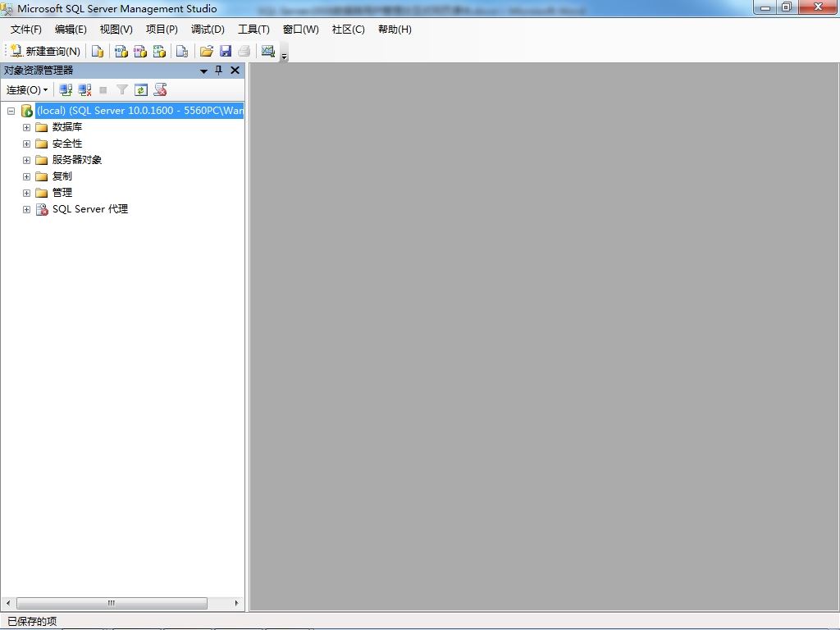Open the 项目(P) menu
Screen dimensions: 840x630
point(162,30)
